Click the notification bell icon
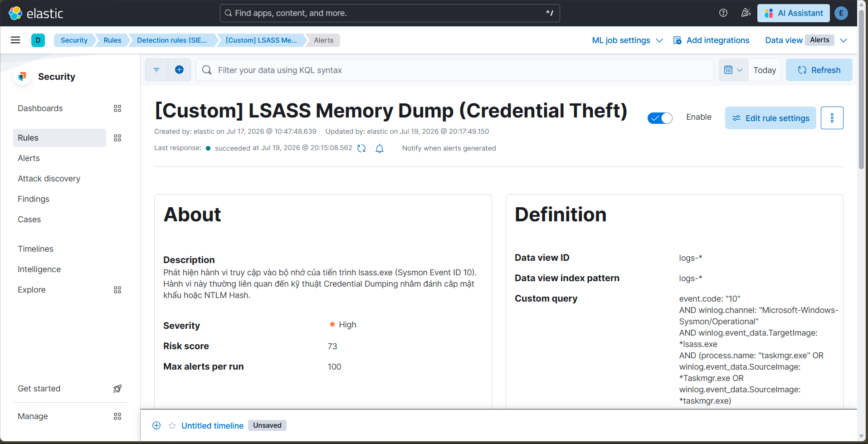 [380, 148]
